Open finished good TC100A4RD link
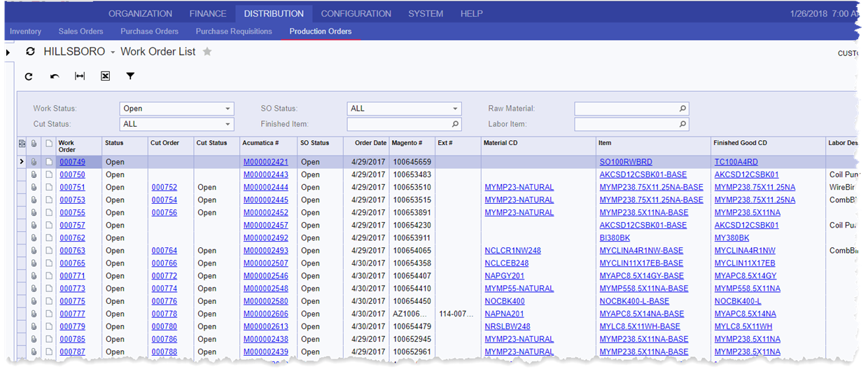This screenshot has height=374, width=868. [x=736, y=162]
